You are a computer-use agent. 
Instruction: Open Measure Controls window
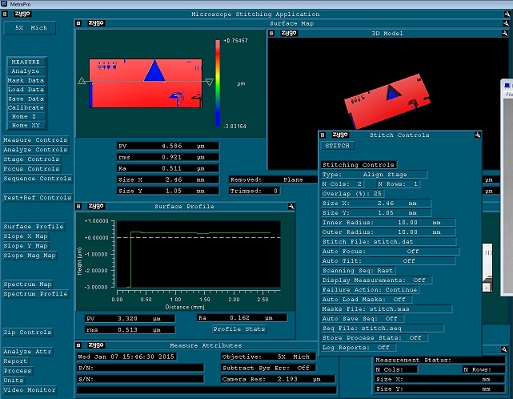pyautogui.click(x=35, y=140)
